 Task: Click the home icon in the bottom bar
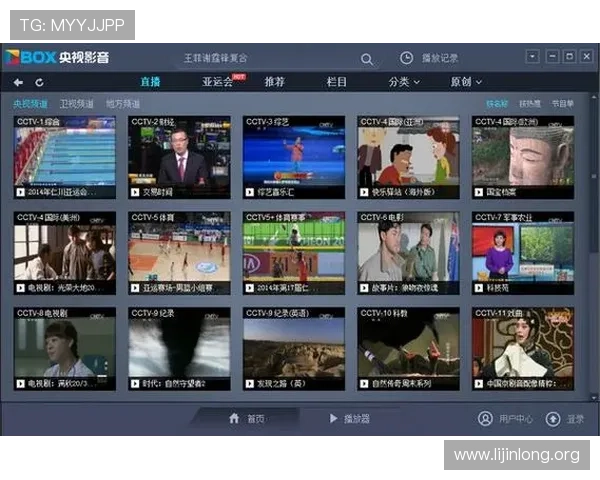point(234,418)
